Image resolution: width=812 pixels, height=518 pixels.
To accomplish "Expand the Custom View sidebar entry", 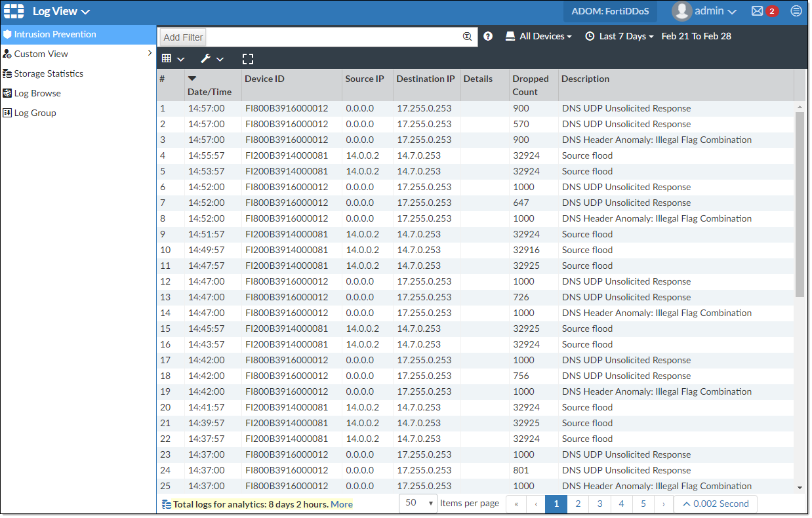I will (x=148, y=54).
